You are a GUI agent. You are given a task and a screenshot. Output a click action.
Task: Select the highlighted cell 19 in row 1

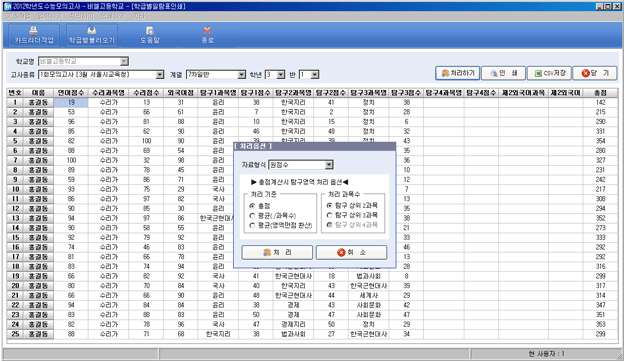click(71, 102)
